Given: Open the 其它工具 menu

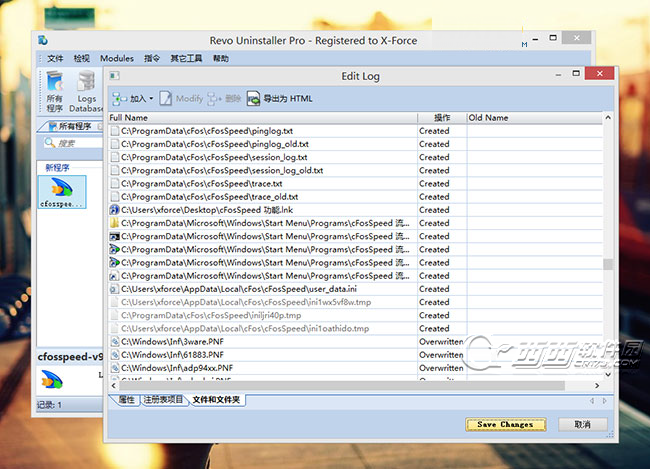Looking at the screenshot, I should pos(186,58).
